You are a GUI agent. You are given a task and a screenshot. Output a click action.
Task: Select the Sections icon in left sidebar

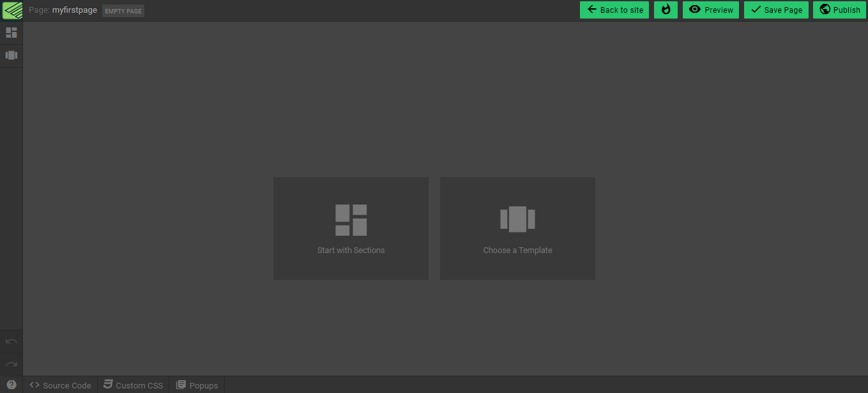point(11,32)
